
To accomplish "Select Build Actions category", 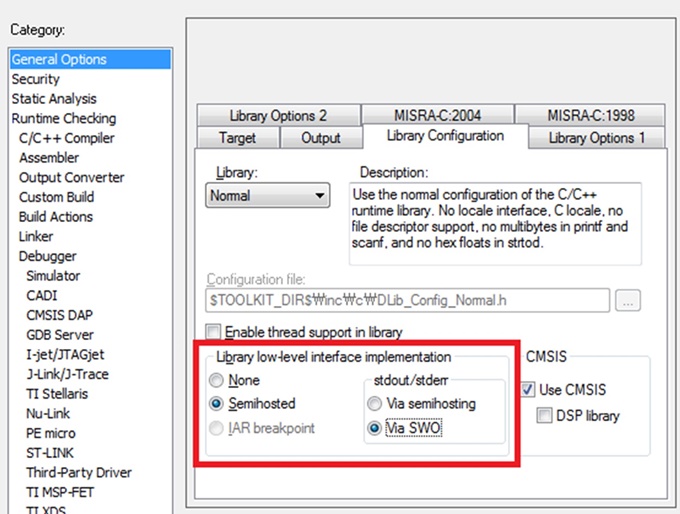I will (56, 217).
